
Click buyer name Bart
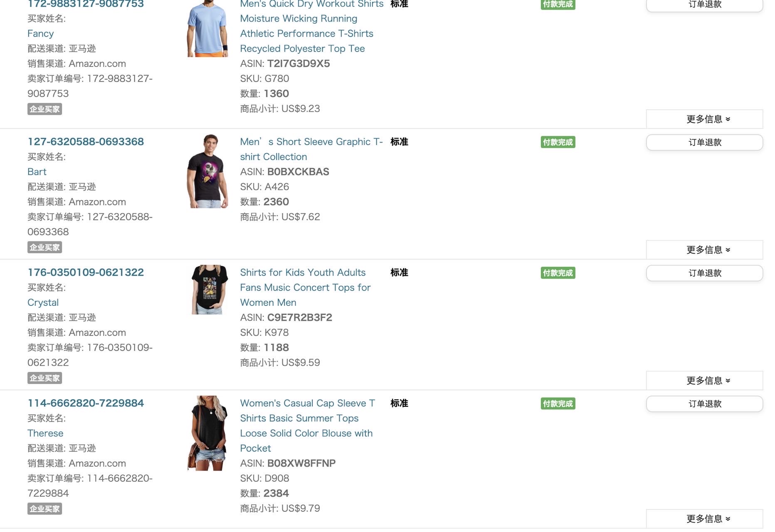point(37,172)
